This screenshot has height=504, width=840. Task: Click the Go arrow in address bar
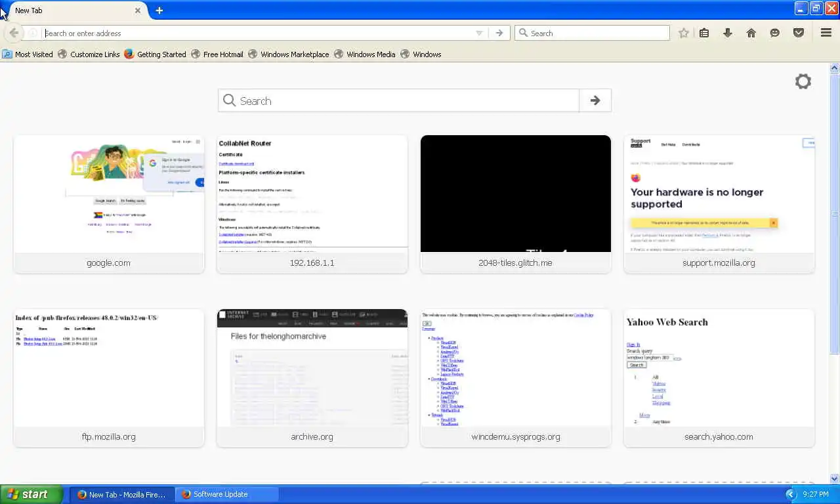(x=499, y=33)
